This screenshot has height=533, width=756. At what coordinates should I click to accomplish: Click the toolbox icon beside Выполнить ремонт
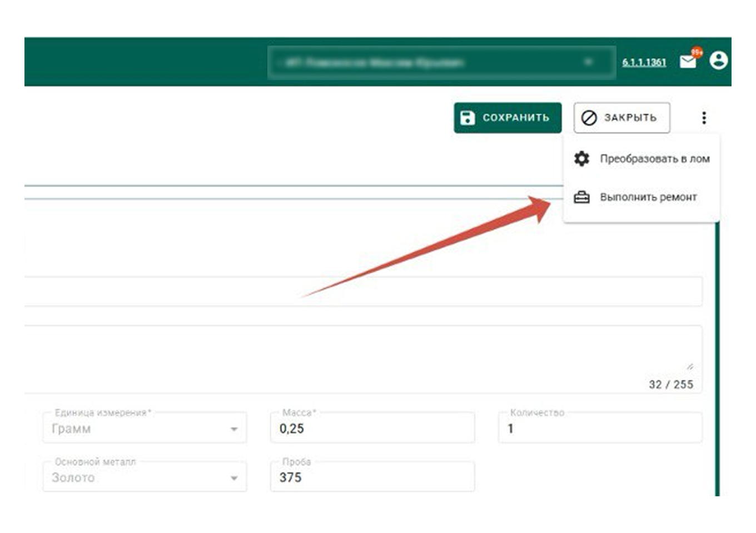[581, 197]
